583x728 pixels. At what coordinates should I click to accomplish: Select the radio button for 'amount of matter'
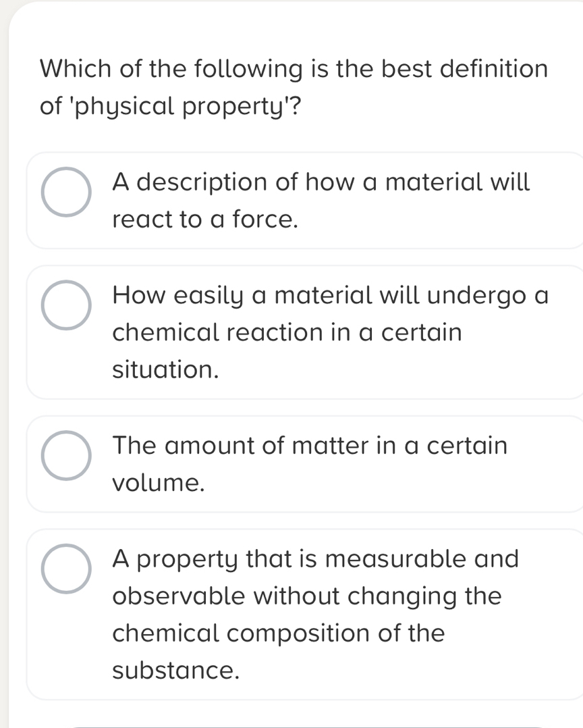click(x=66, y=457)
